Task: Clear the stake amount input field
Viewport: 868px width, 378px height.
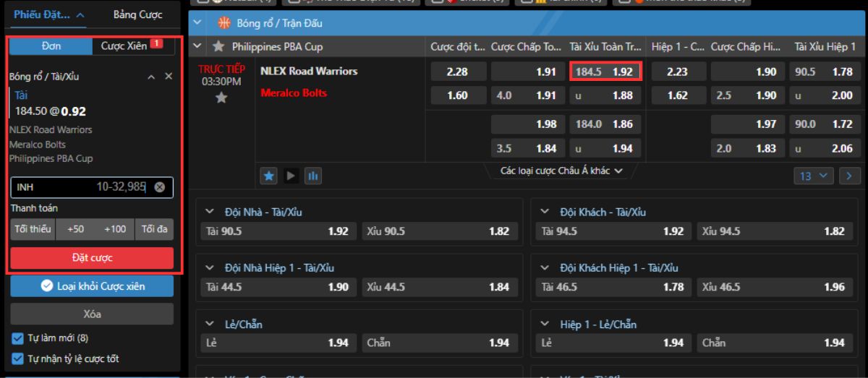Action: [160, 187]
